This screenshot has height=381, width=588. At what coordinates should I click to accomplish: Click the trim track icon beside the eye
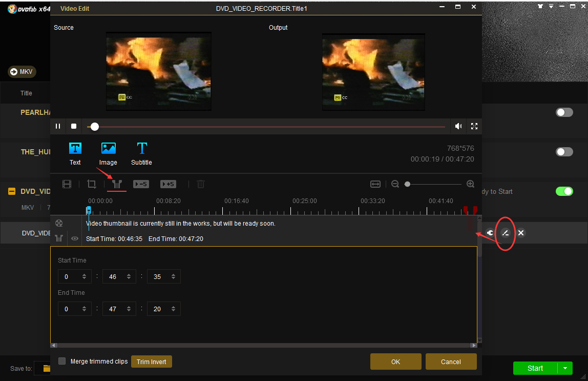(59, 238)
